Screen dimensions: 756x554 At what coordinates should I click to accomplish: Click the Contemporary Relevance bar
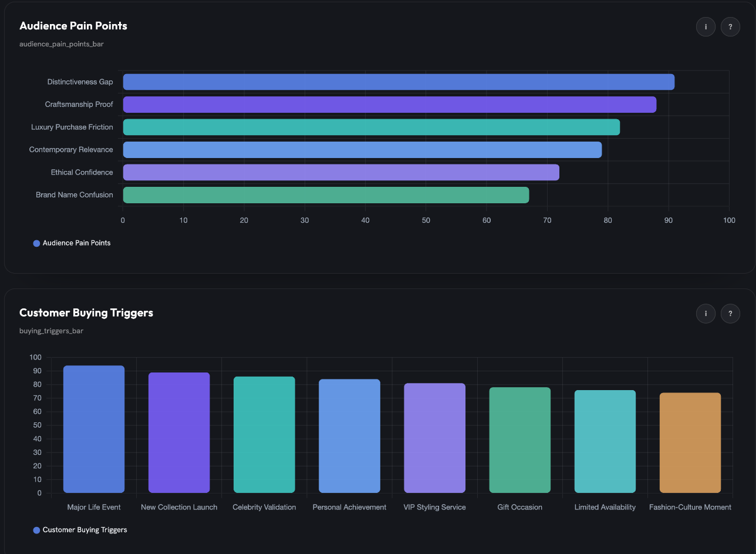tap(362, 150)
